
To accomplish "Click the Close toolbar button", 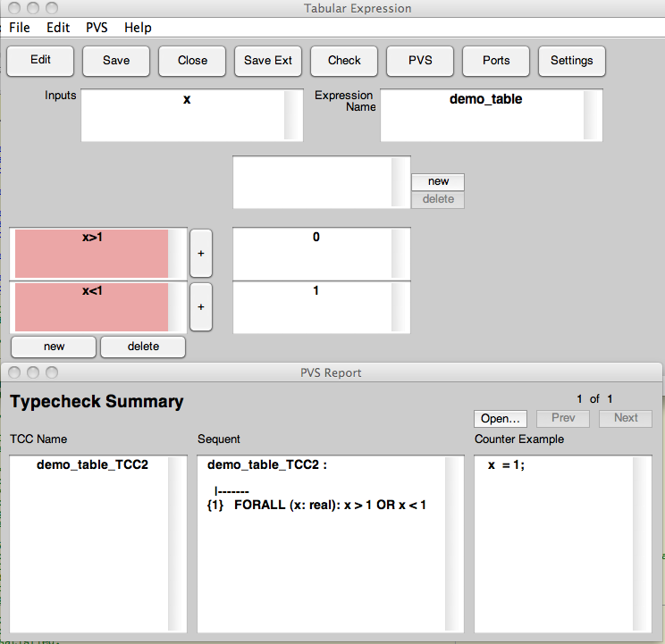I will point(192,61).
